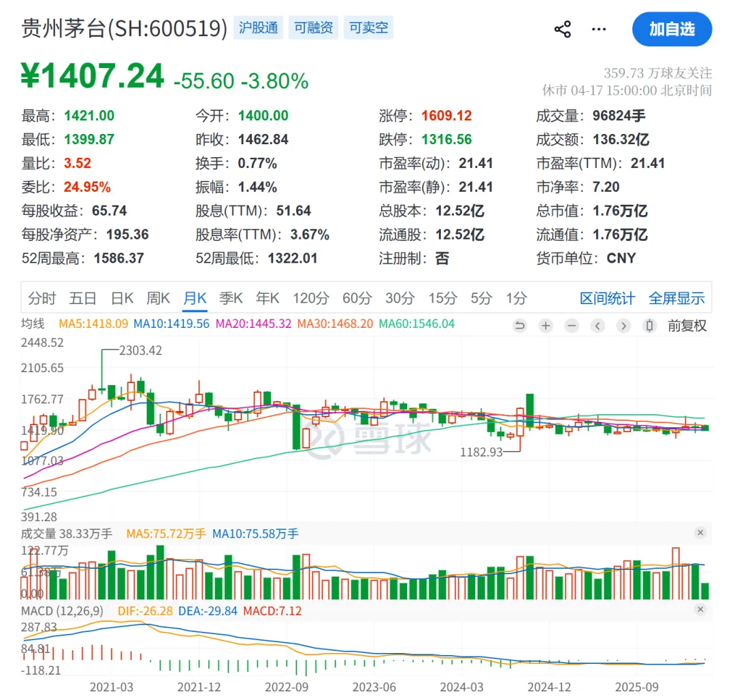735x700 pixels.
Task: Click the 股息率(TTM) value 3.67%
Action: coord(310,234)
